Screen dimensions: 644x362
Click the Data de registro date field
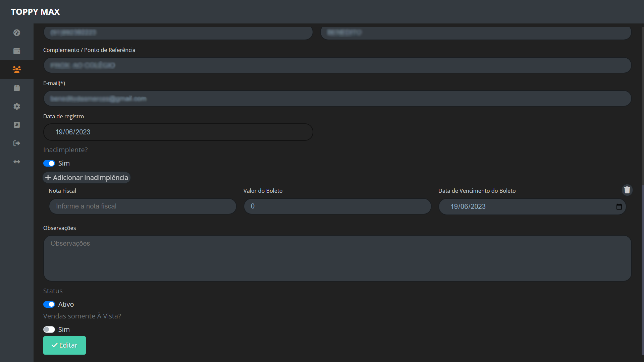pyautogui.click(x=178, y=132)
